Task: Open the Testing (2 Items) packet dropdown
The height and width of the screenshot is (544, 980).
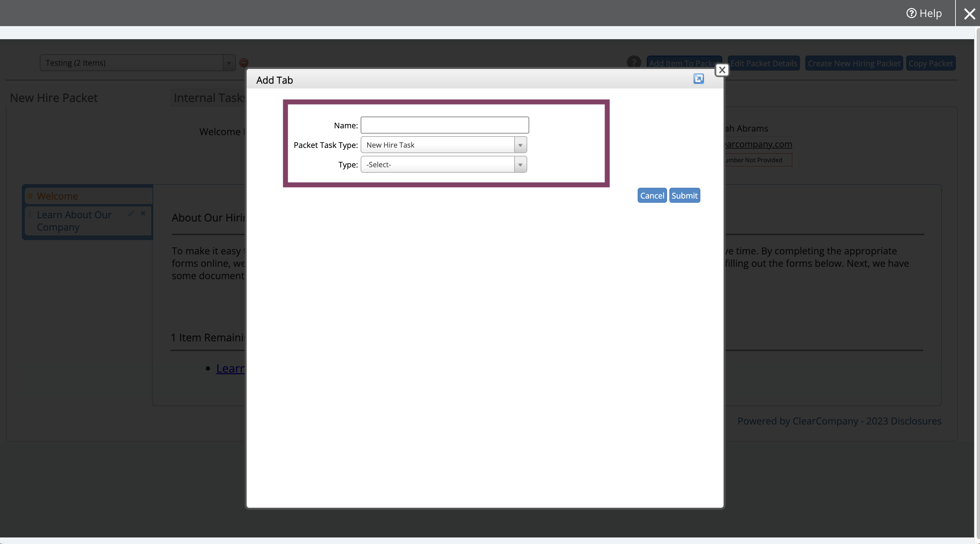Action: point(137,63)
